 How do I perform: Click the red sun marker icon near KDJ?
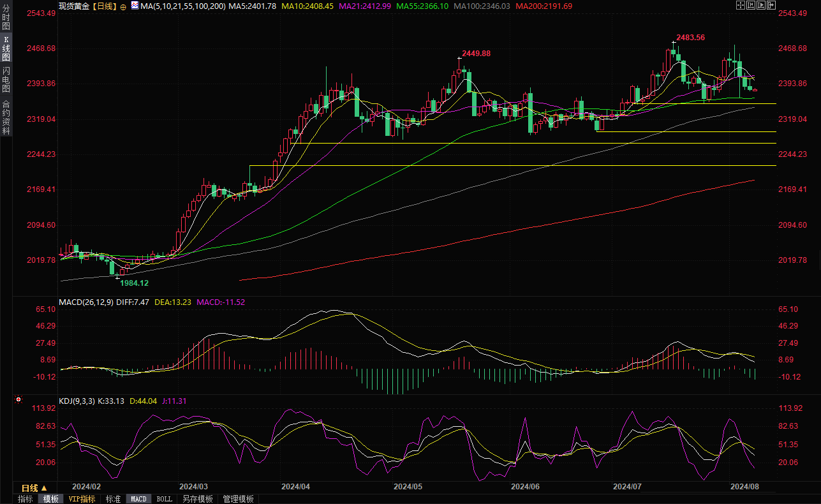[18, 400]
